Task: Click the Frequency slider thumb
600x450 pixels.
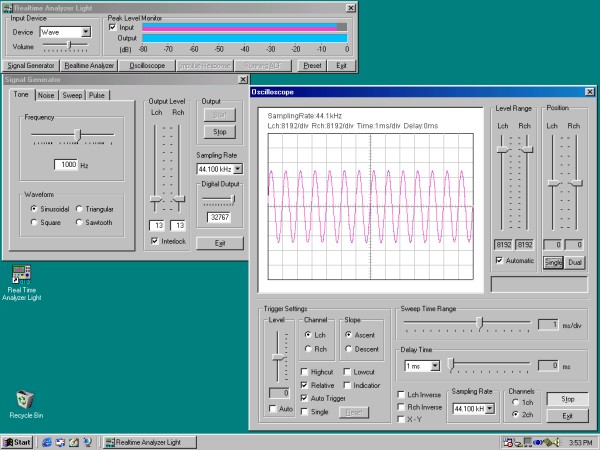Action: pyautogui.click(x=77, y=135)
